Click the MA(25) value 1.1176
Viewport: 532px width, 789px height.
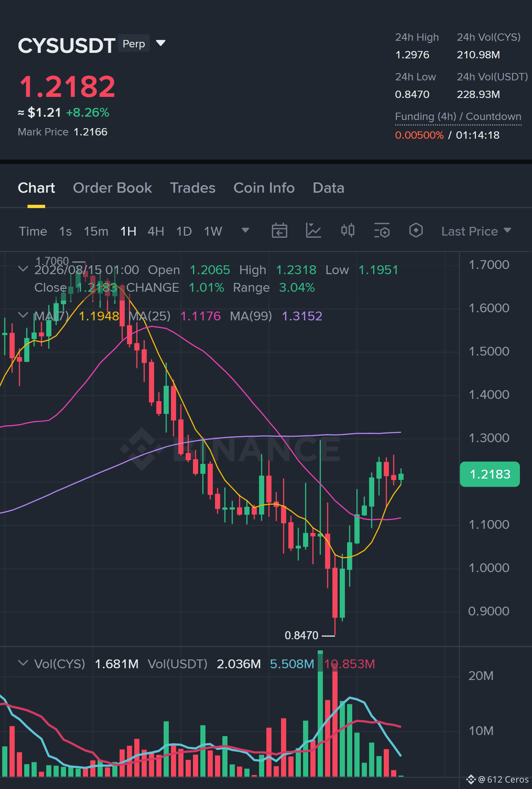(200, 316)
